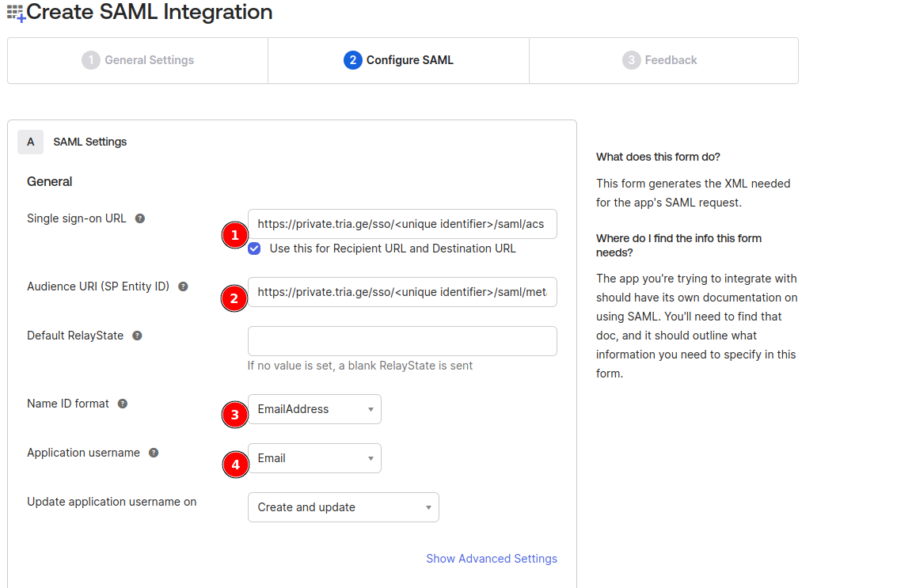Click help icon beside Default RelayState
Screen dimensions: 912x588
point(137,336)
